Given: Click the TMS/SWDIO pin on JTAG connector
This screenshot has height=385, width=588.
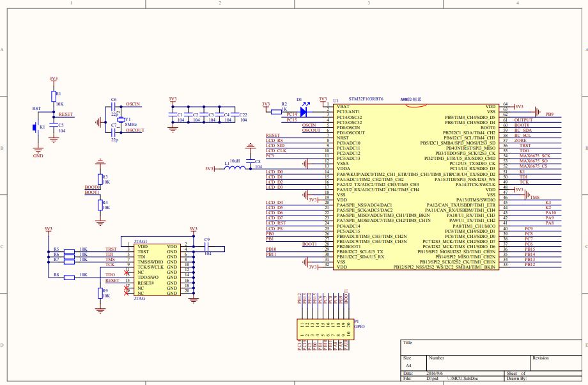Looking at the screenshot, I should 150,262.
